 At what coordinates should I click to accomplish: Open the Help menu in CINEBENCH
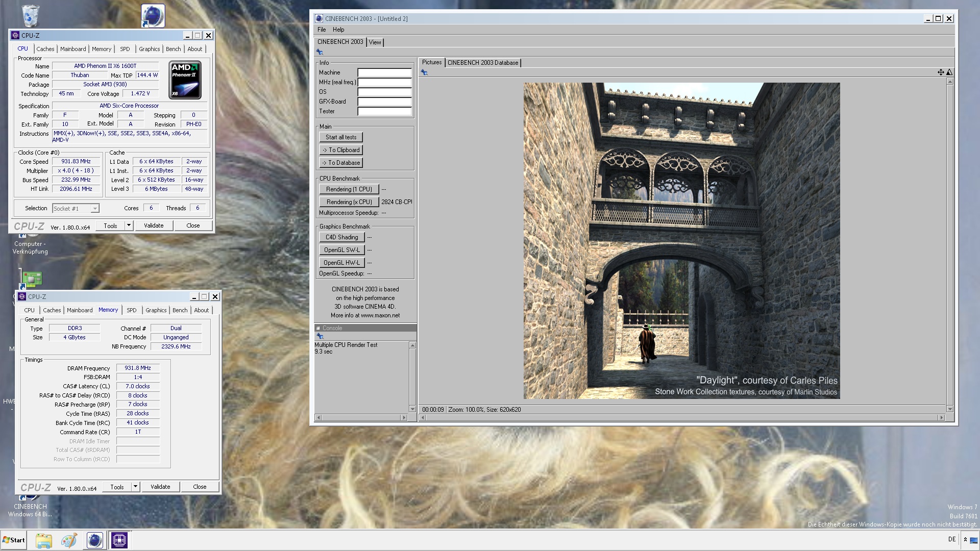(338, 30)
